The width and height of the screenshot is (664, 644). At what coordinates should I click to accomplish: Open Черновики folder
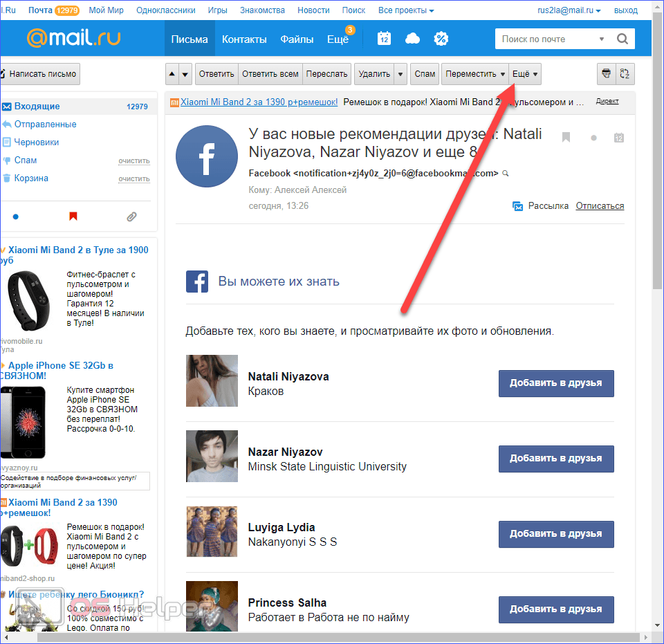[37, 142]
